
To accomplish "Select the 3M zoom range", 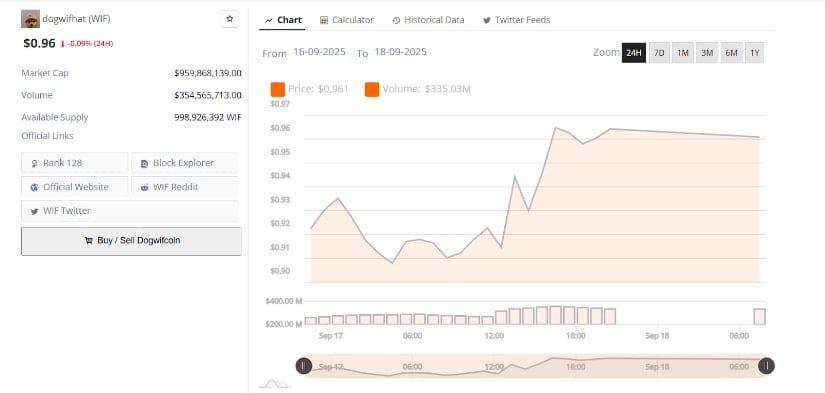I will pyautogui.click(x=707, y=53).
